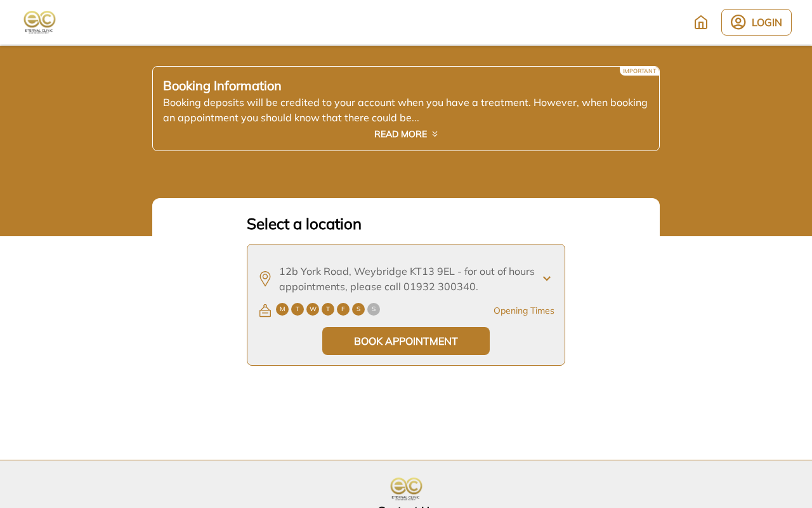The height and width of the screenshot is (508, 812).
Task: Click the Important badge on booking notice
Action: [x=639, y=71]
